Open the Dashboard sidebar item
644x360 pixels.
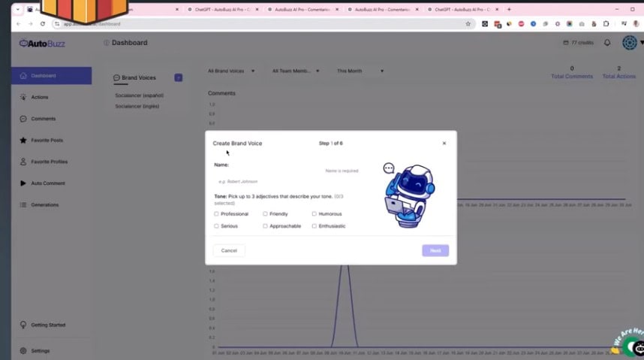click(x=51, y=76)
